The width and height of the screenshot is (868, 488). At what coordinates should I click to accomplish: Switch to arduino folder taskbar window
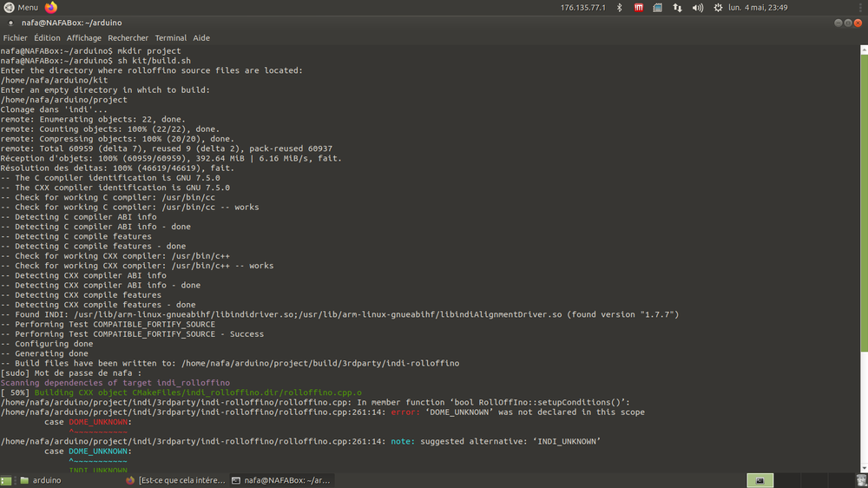point(41,480)
